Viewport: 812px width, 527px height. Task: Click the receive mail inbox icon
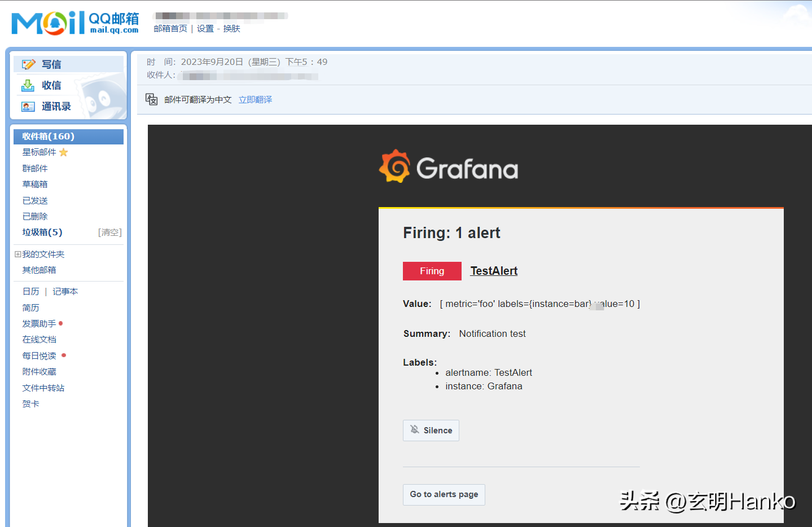[x=28, y=85]
